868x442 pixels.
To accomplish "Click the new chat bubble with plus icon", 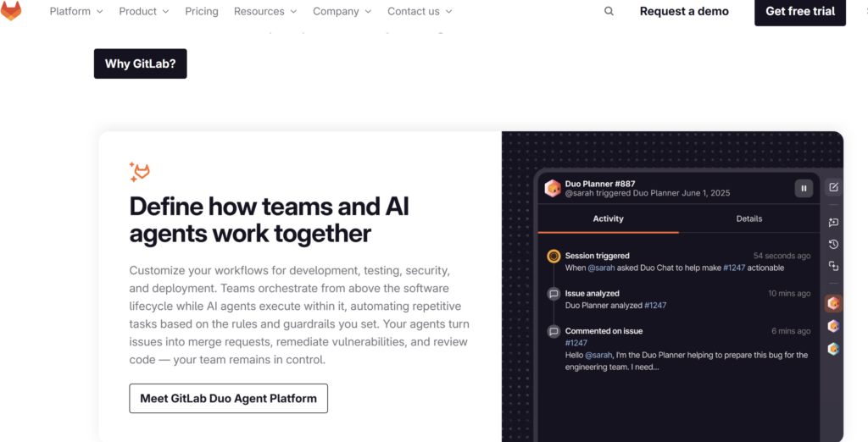I will [834, 223].
